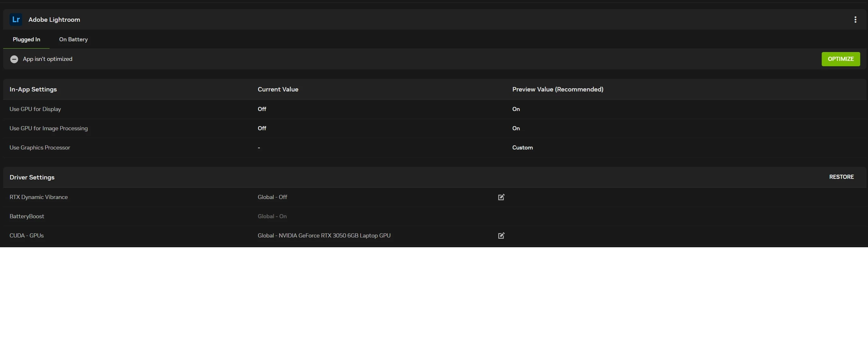Click the not-optimized minus status icon
This screenshot has width=868, height=357.
[x=14, y=59]
